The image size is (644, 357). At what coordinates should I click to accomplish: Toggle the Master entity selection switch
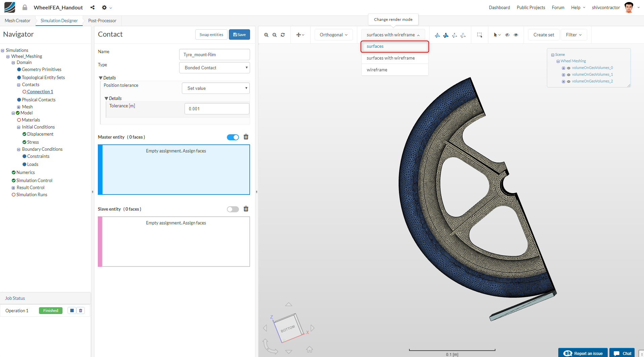click(x=233, y=137)
